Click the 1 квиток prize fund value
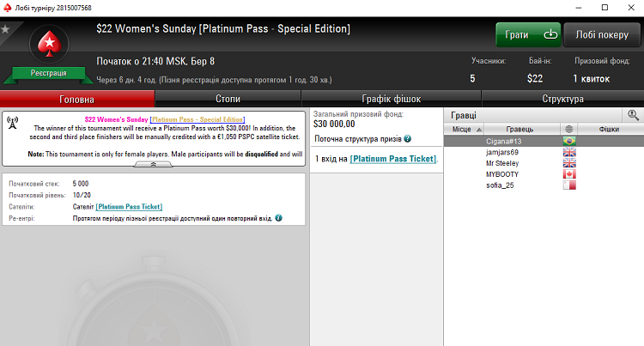 point(592,78)
